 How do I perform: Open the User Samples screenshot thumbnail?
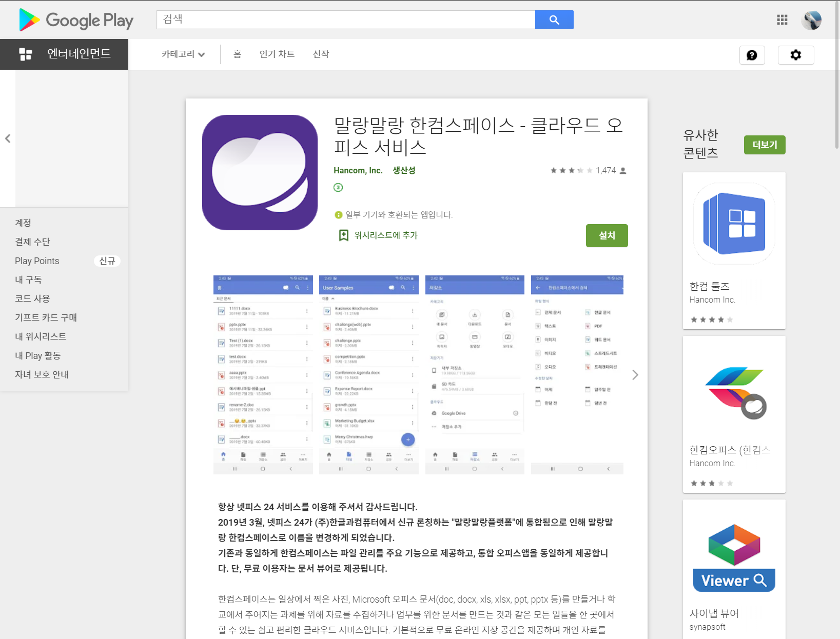click(369, 375)
